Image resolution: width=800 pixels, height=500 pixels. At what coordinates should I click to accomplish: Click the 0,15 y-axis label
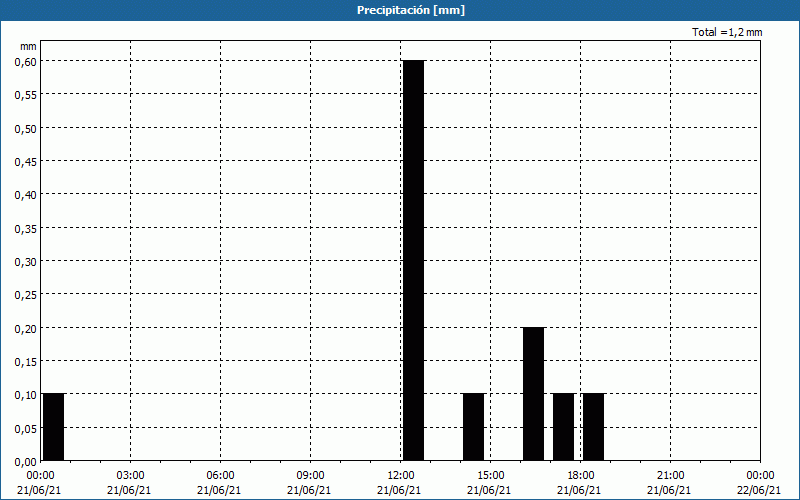(26, 361)
